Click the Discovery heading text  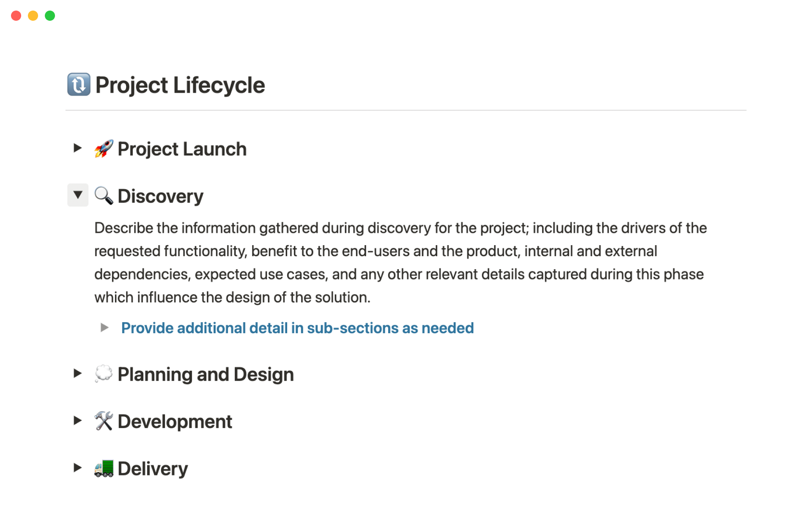[160, 196]
